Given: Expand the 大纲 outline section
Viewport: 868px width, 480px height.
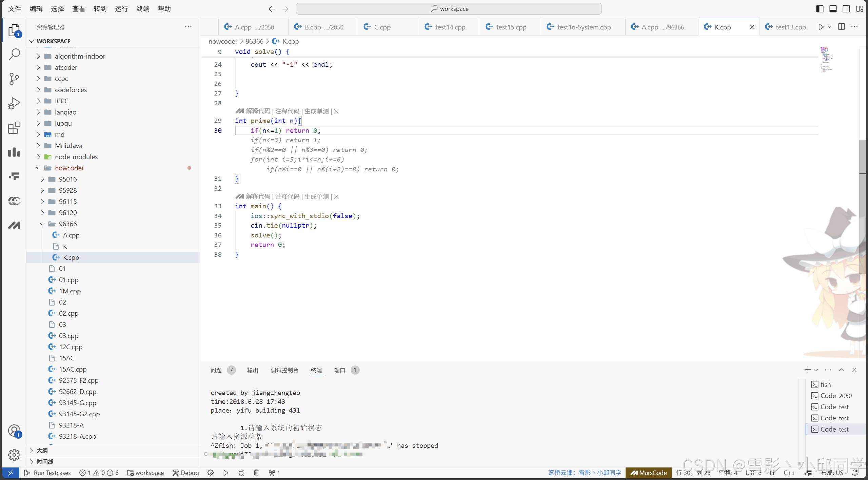Looking at the screenshot, I should [x=42, y=450].
